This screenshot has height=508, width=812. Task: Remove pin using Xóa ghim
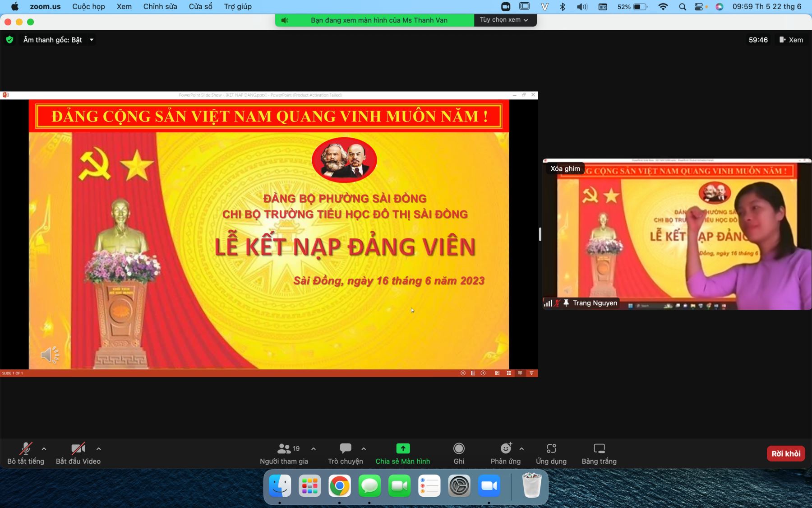click(x=565, y=168)
